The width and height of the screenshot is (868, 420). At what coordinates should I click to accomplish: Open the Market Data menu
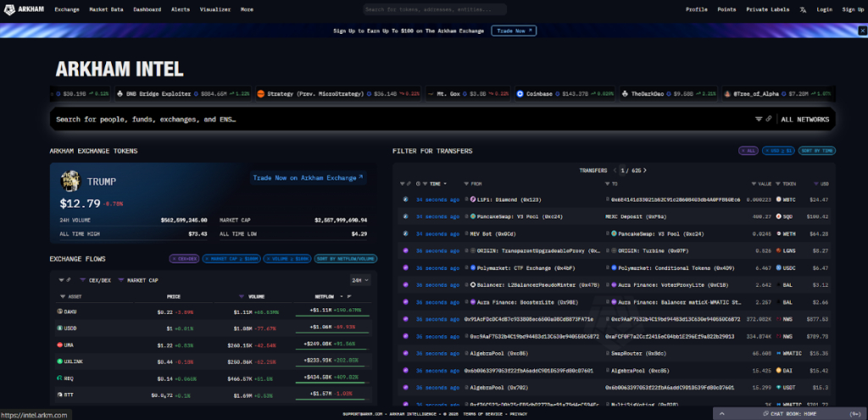[106, 9]
